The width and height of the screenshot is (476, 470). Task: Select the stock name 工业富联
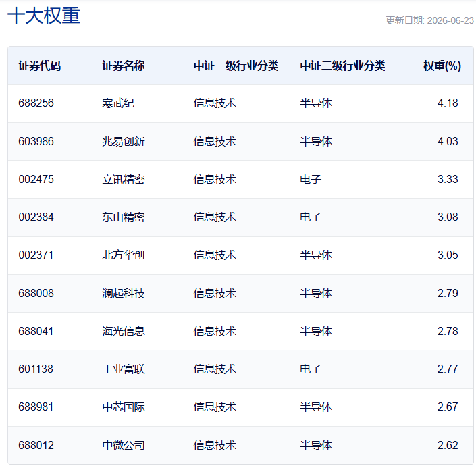click(x=124, y=369)
